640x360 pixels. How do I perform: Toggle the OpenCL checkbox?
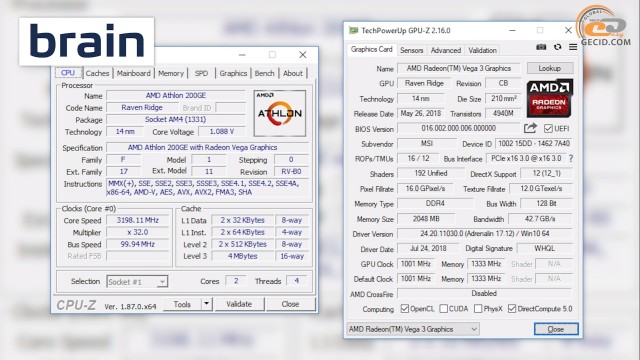point(404,309)
